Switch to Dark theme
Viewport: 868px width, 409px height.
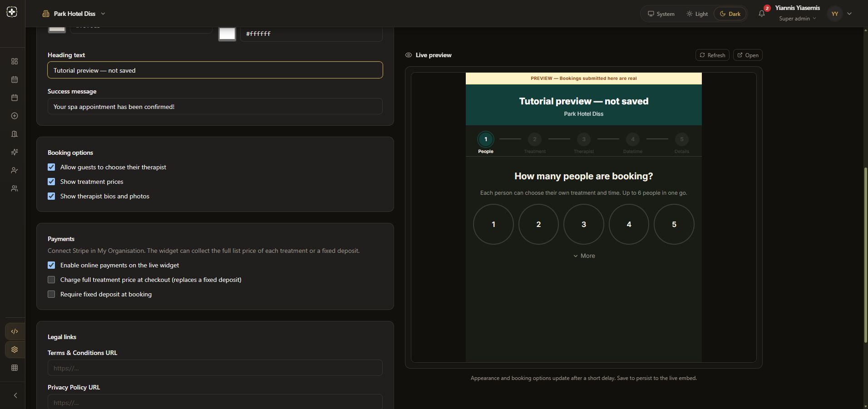click(730, 14)
